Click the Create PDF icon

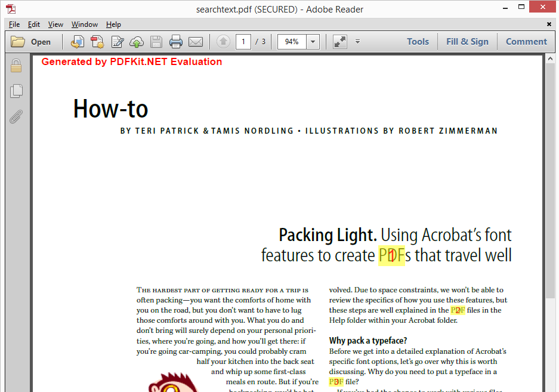tap(97, 42)
